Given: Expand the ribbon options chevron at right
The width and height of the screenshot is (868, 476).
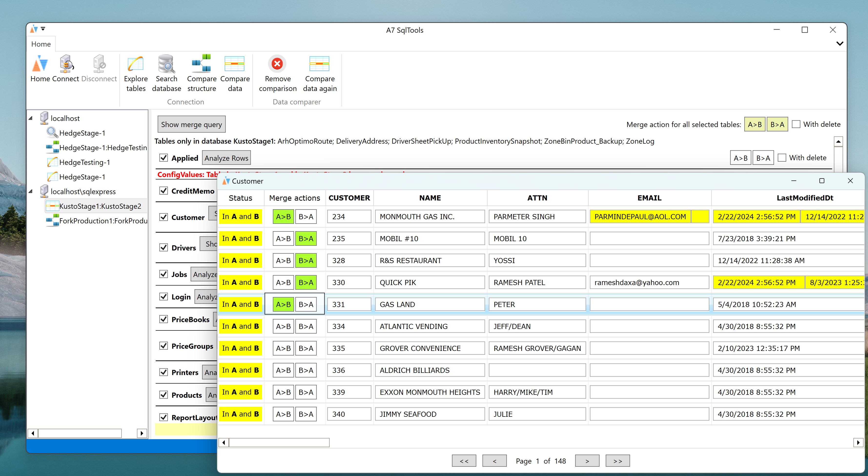Looking at the screenshot, I should [840, 44].
